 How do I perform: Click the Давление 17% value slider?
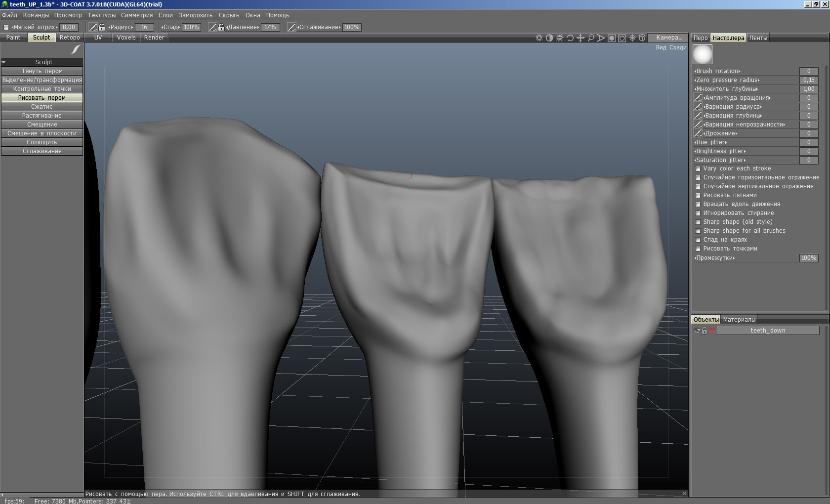(270, 27)
